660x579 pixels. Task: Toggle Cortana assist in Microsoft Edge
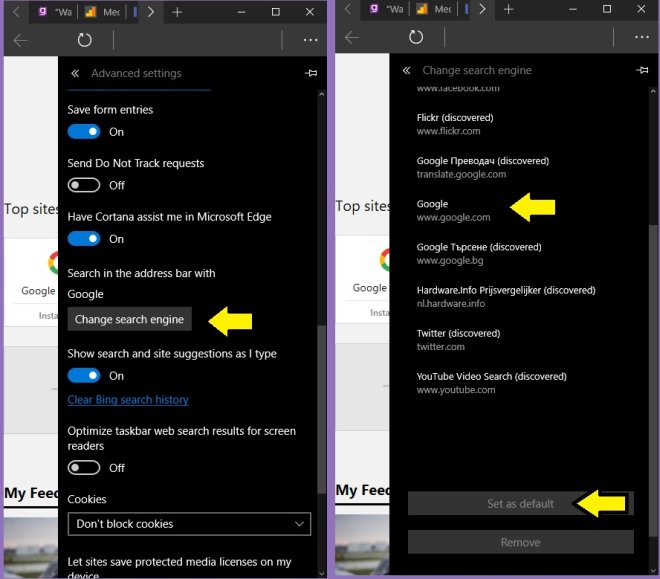pyautogui.click(x=84, y=239)
